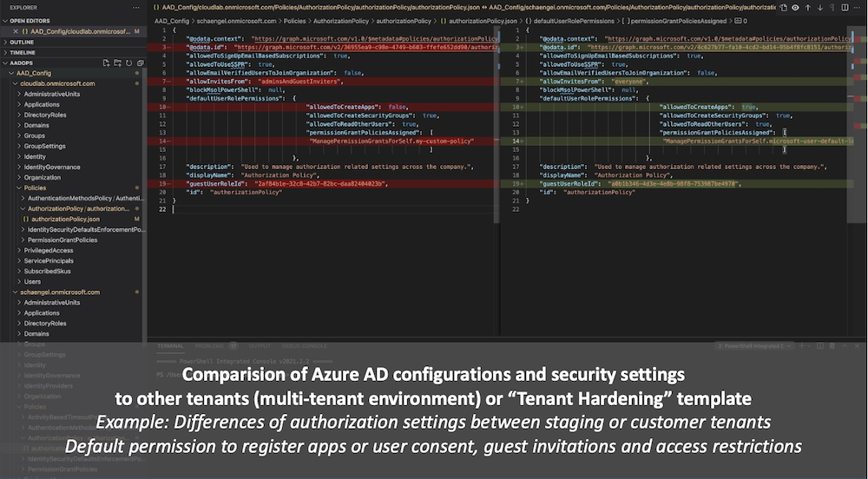Toggle whitespace paragraph icon in diff toolbar
868x479 pixels.
pos(832,8)
